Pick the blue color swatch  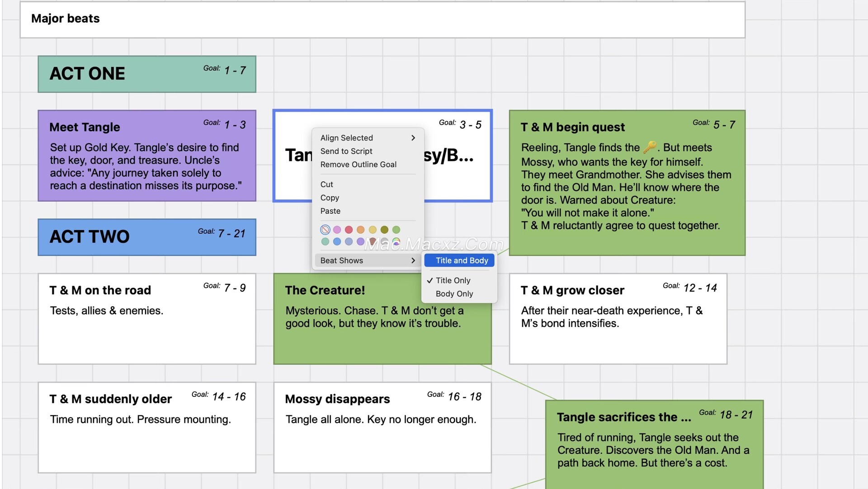(x=337, y=242)
